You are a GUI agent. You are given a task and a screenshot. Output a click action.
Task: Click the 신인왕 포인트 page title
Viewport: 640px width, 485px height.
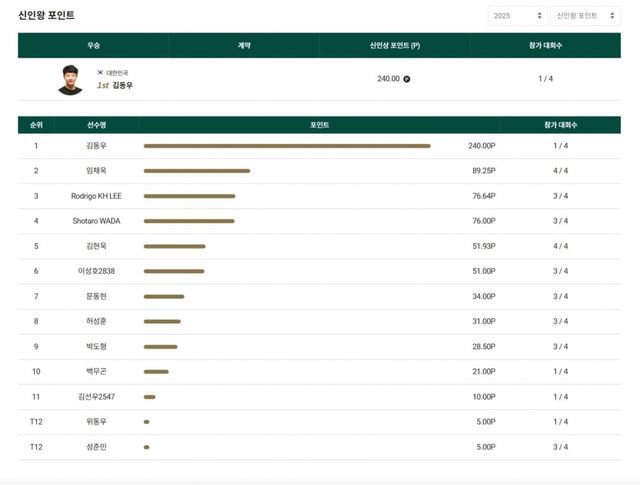(46, 15)
